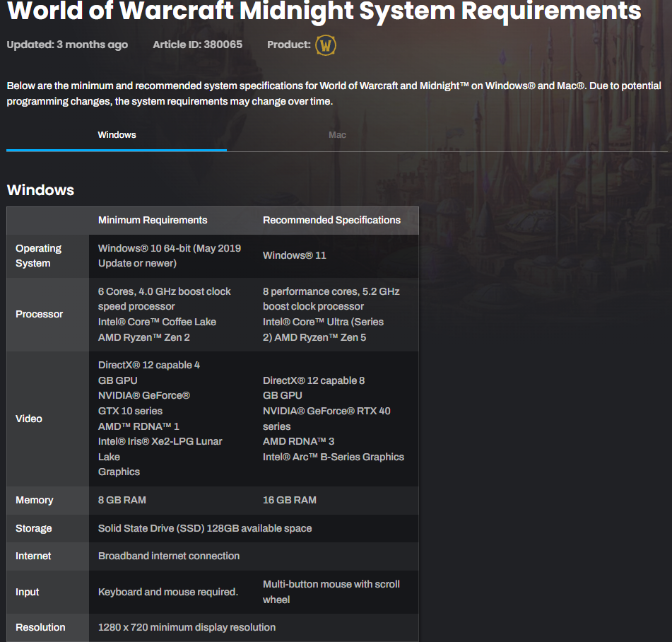Click the 'Product:' label

[289, 45]
